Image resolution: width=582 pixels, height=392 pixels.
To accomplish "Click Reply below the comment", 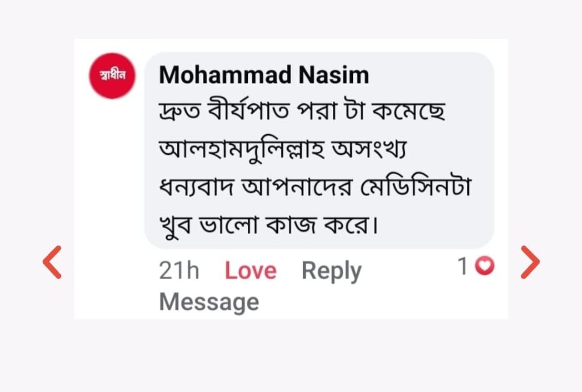I will tap(331, 271).
